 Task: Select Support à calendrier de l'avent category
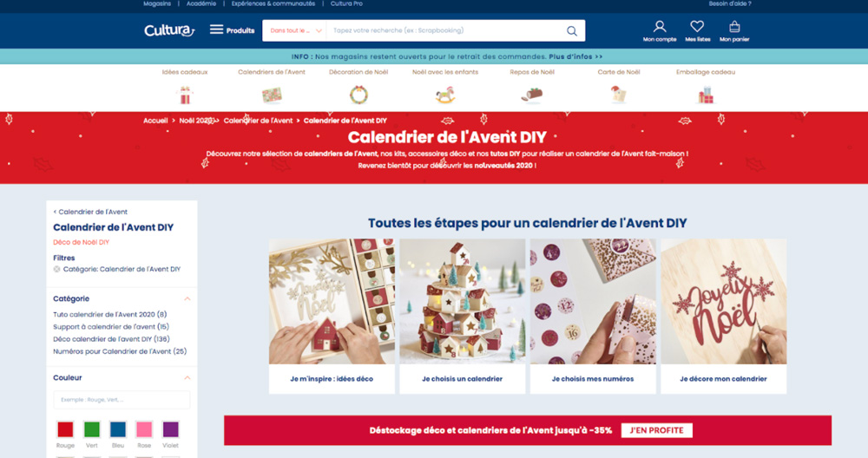tap(111, 327)
